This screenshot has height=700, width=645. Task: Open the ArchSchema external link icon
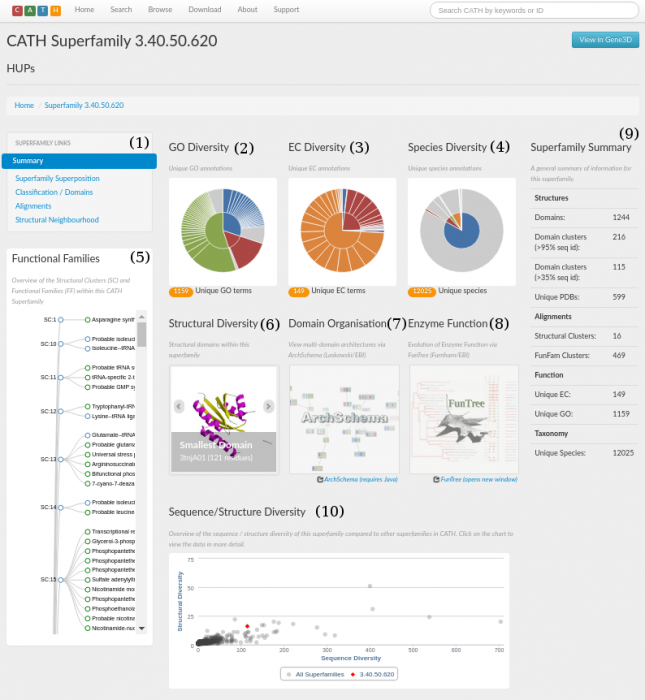[320, 479]
